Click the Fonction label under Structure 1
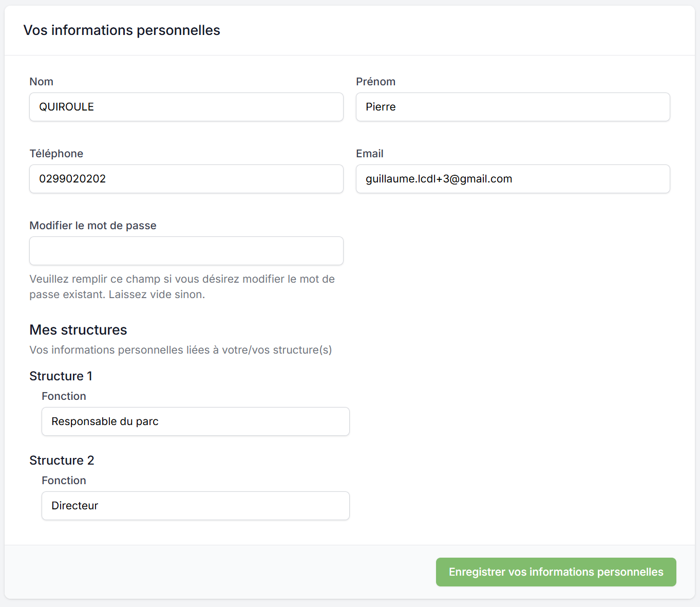 point(64,396)
